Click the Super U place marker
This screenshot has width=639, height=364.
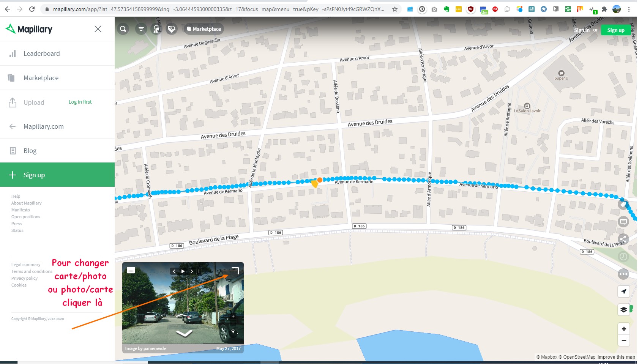[x=561, y=75]
